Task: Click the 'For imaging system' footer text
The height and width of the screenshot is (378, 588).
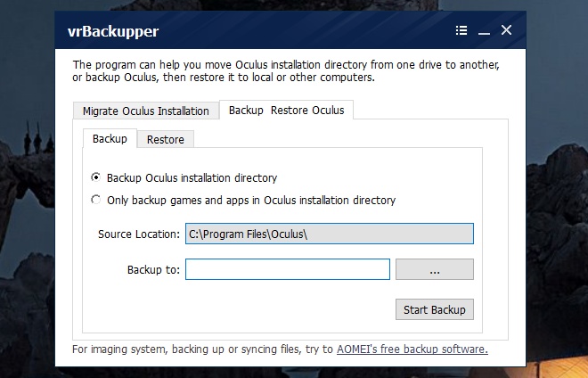Action: point(204,349)
